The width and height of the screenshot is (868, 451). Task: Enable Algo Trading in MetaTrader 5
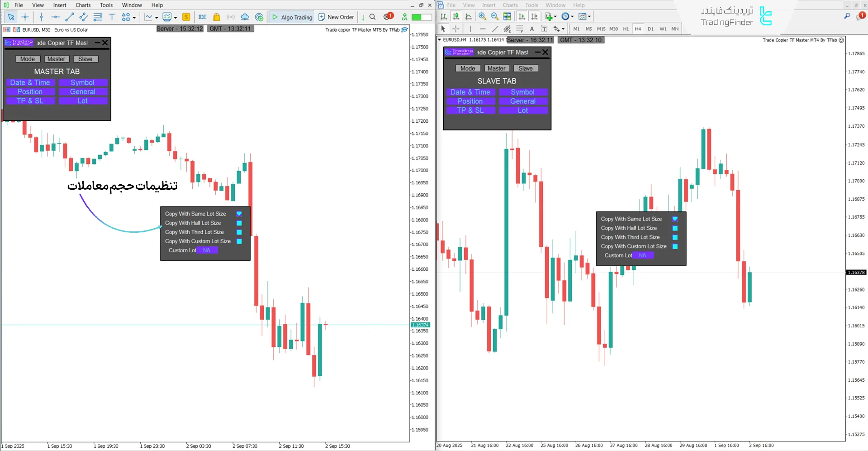[x=292, y=17]
